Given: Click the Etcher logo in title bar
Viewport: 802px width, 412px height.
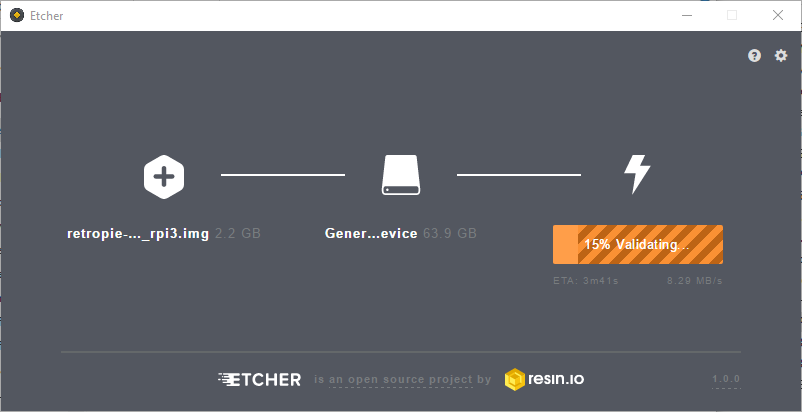Looking at the screenshot, I should tap(17, 15).
